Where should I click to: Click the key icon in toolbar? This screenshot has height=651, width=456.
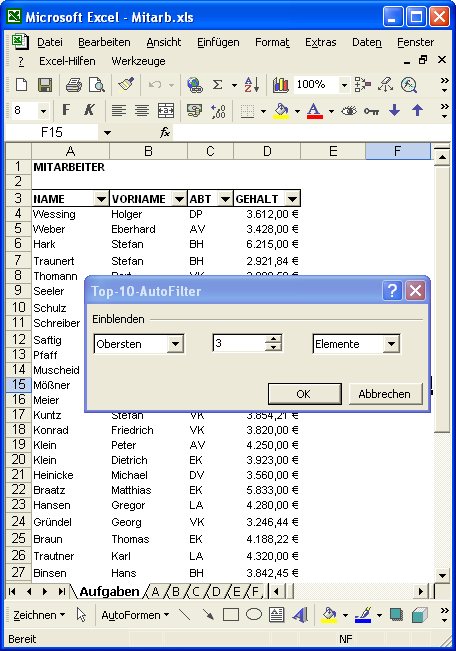click(371, 111)
